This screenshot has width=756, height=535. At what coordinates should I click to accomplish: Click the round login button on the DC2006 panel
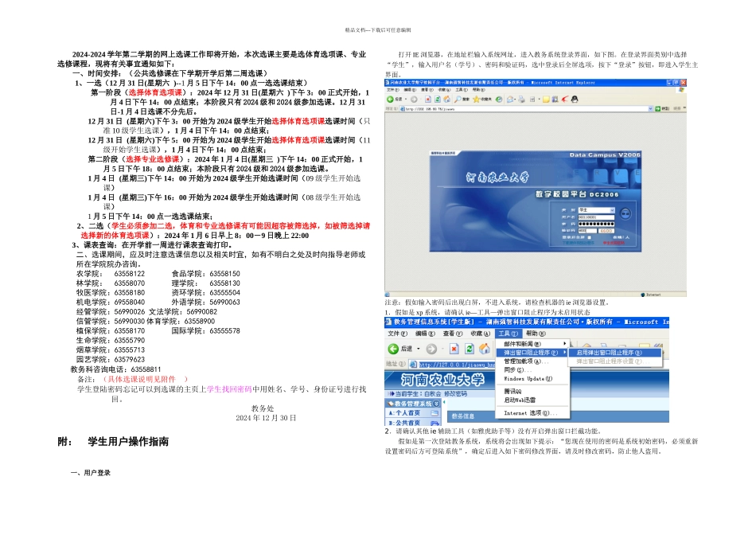click(x=625, y=213)
